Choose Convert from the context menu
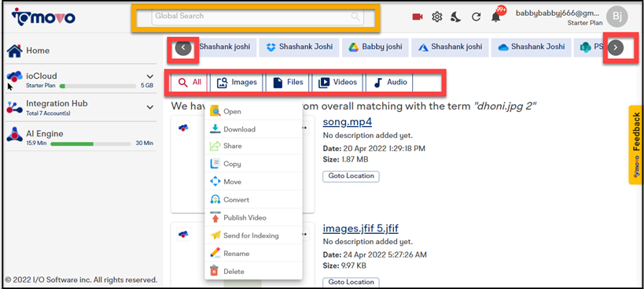Image resolution: width=644 pixels, height=289 pixels. pos(253,200)
